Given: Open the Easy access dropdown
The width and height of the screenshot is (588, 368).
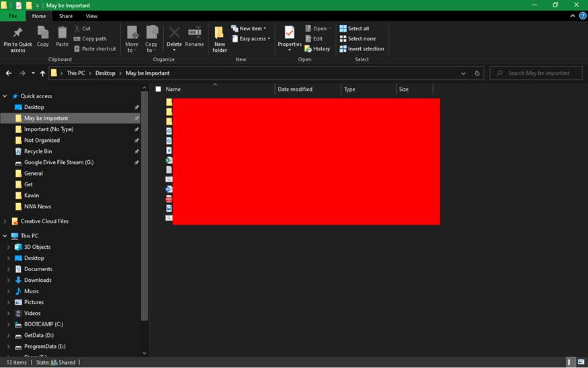Looking at the screenshot, I should pyautogui.click(x=251, y=38).
